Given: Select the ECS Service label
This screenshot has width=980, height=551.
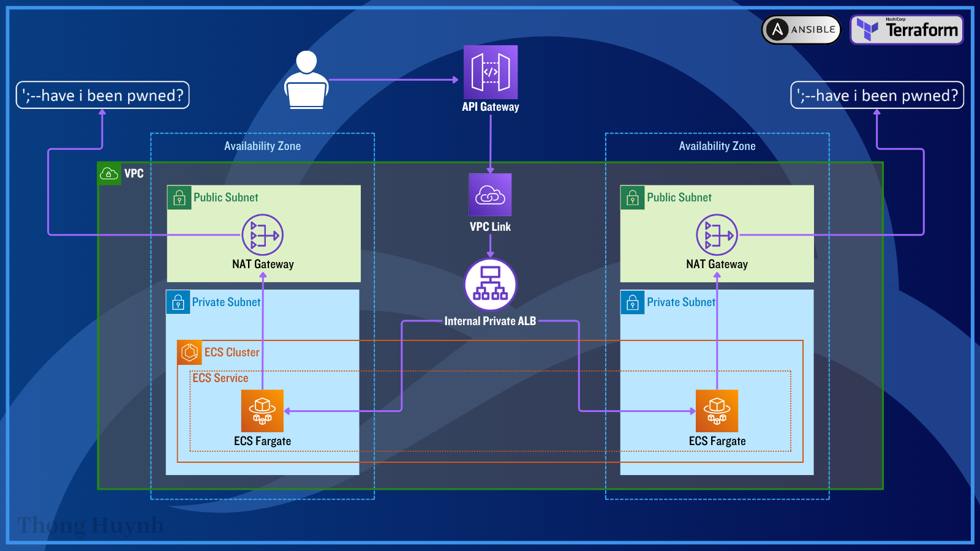Looking at the screenshot, I should (x=221, y=378).
